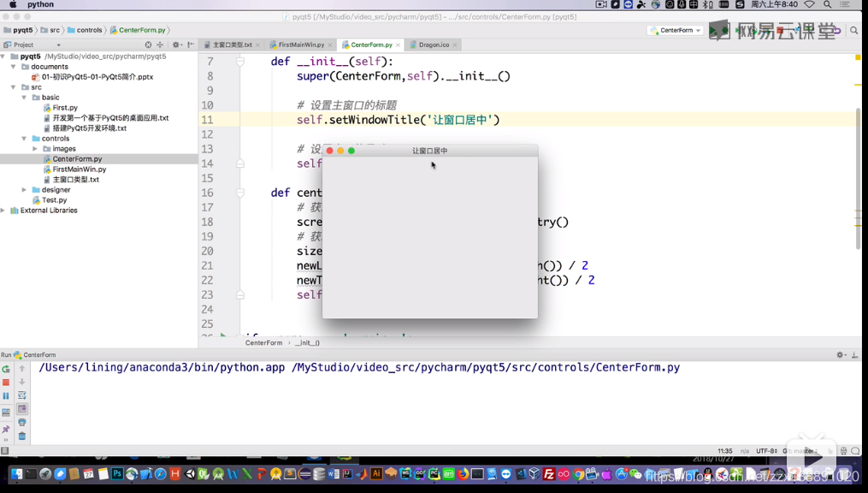Screen dimensions: 868x493
Task: Collapse the documents folder
Action: click(14, 67)
